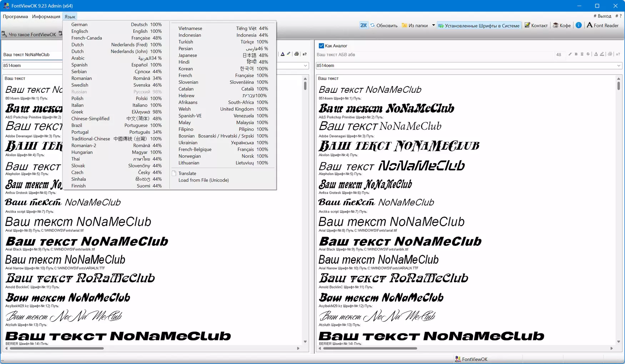Click the # Выход exit link
This screenshot has height=364, width=625.
[x=602, y=16]
